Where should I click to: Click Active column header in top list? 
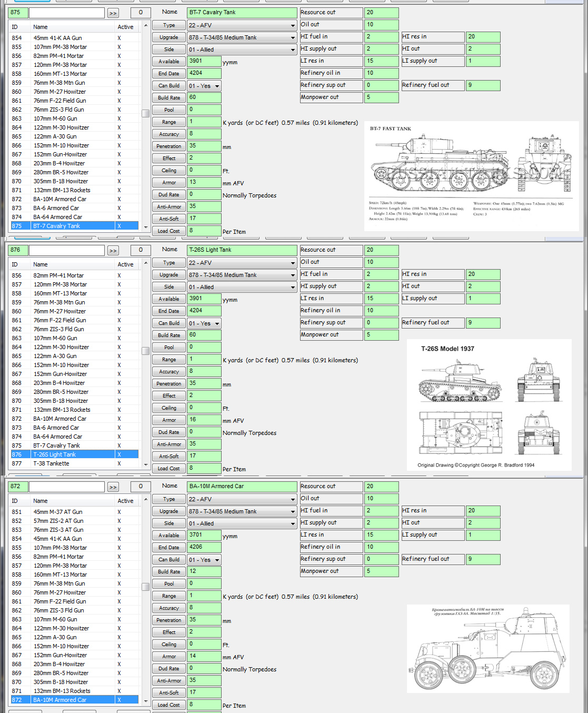pos(125,27)
